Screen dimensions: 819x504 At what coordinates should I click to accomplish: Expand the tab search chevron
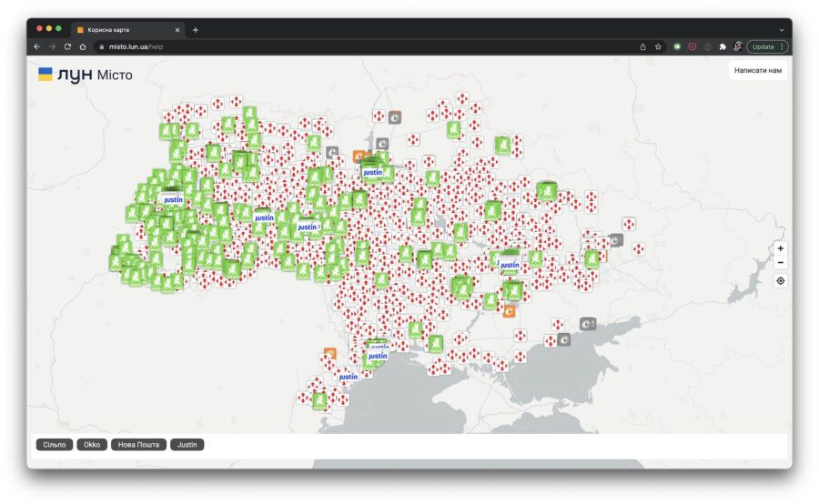point(782,30)
